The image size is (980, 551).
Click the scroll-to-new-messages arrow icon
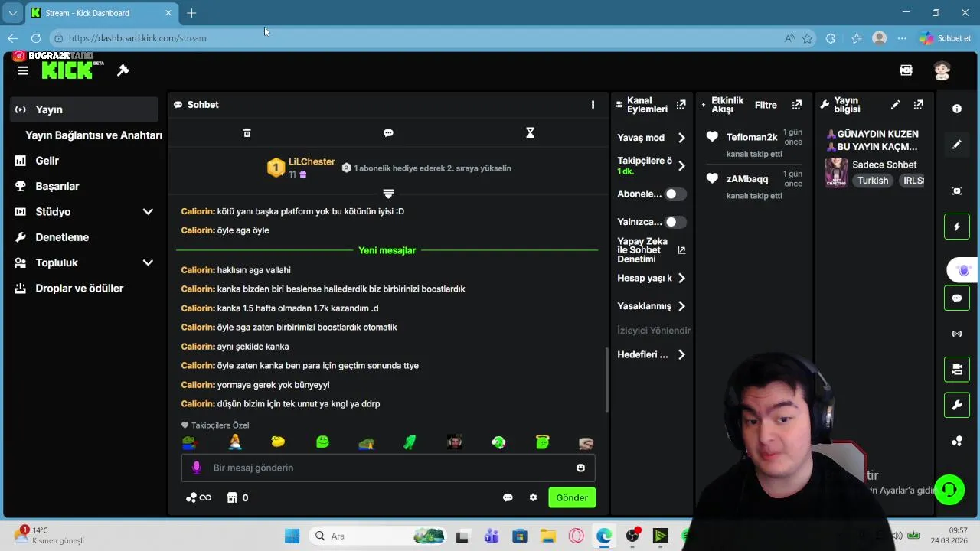point(388,194)
